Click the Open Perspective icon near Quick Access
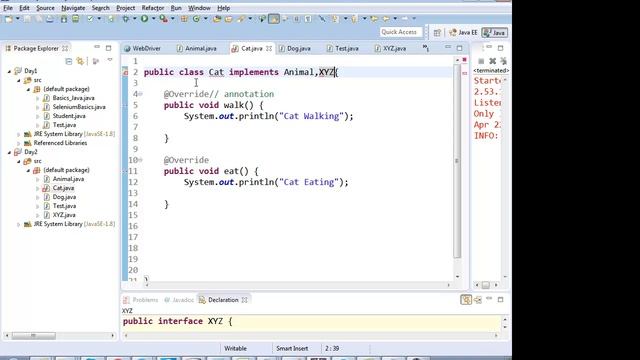640x360 pixels. click(437, 33)
